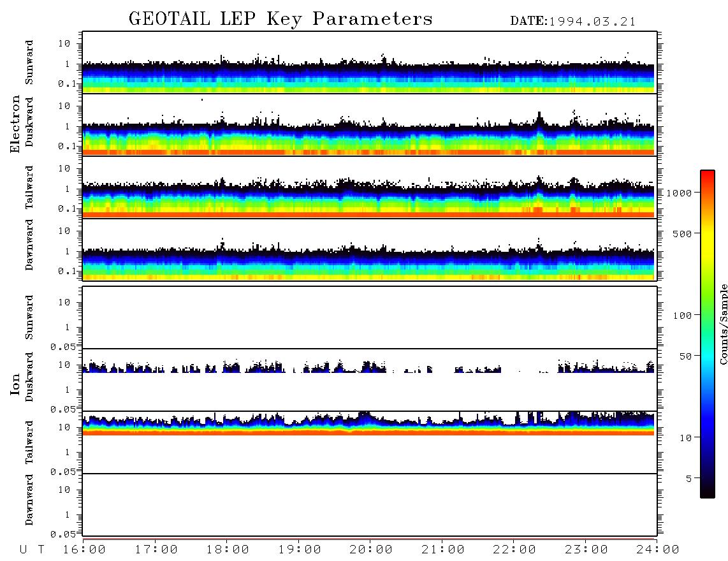Click the 10 tick of Electron Duskward axis
The width and height of the screenshot is (728, 561).
[64, 106]
